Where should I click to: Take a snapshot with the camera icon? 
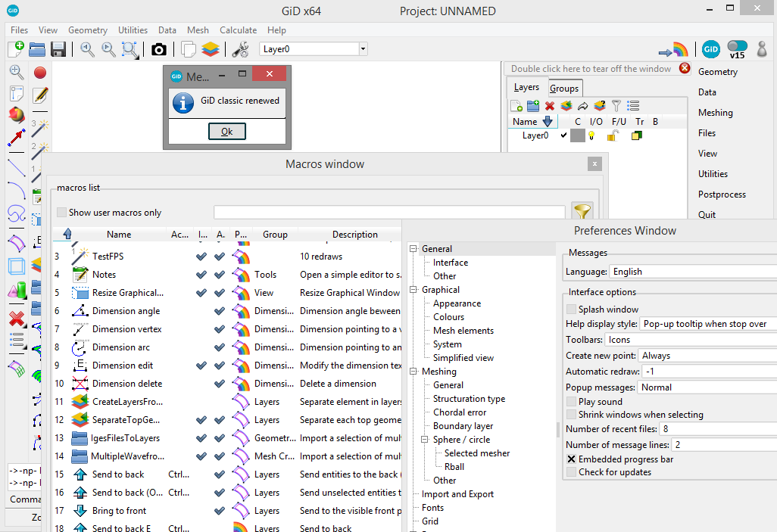[x=158, y=49]
